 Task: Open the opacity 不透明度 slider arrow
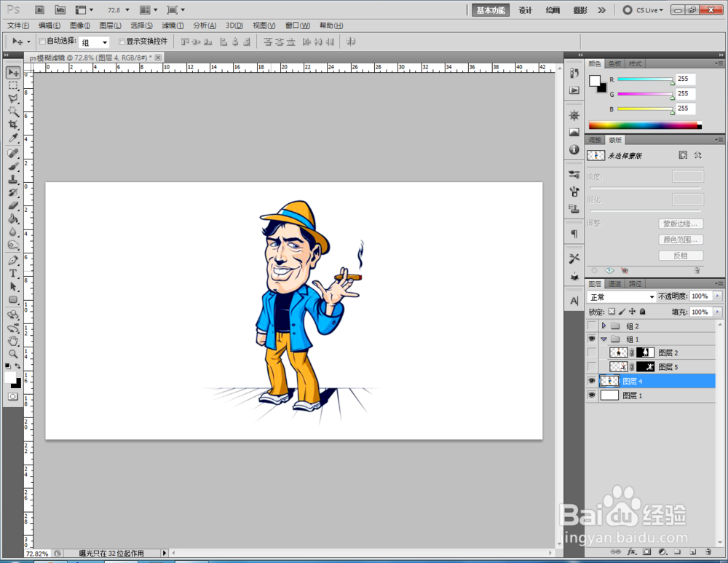coord(718,296)
